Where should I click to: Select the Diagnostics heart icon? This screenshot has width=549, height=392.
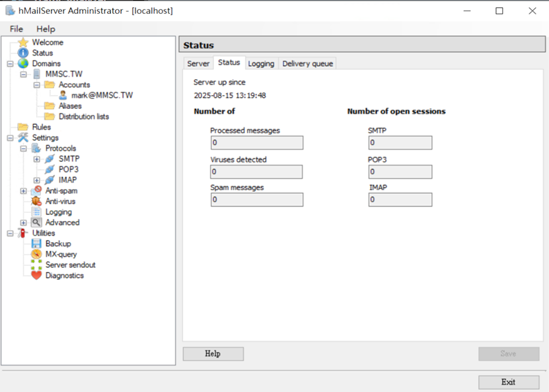38,275
